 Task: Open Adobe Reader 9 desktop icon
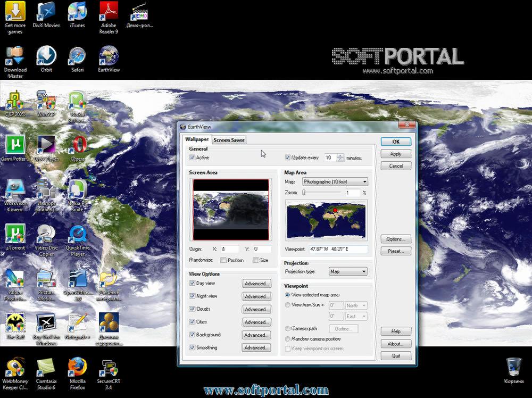coord(109,18)
